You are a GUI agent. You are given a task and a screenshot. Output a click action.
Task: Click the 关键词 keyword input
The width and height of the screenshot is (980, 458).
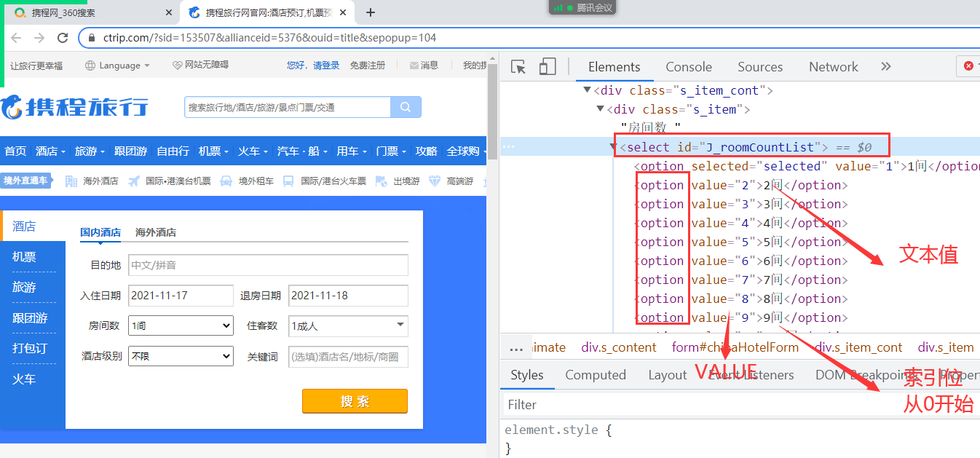(349, 357)
